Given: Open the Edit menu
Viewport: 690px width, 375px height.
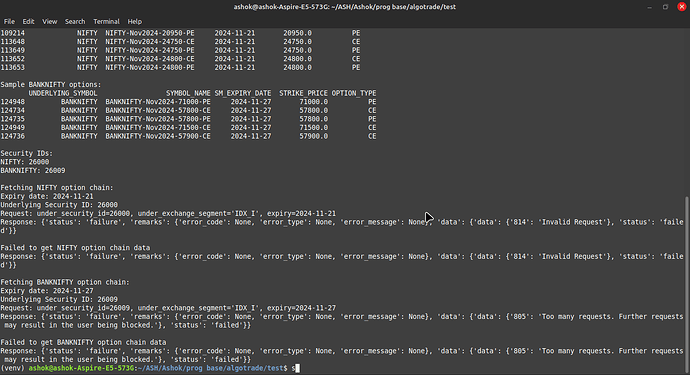Looking at the screenshot, I should [28, 21].
